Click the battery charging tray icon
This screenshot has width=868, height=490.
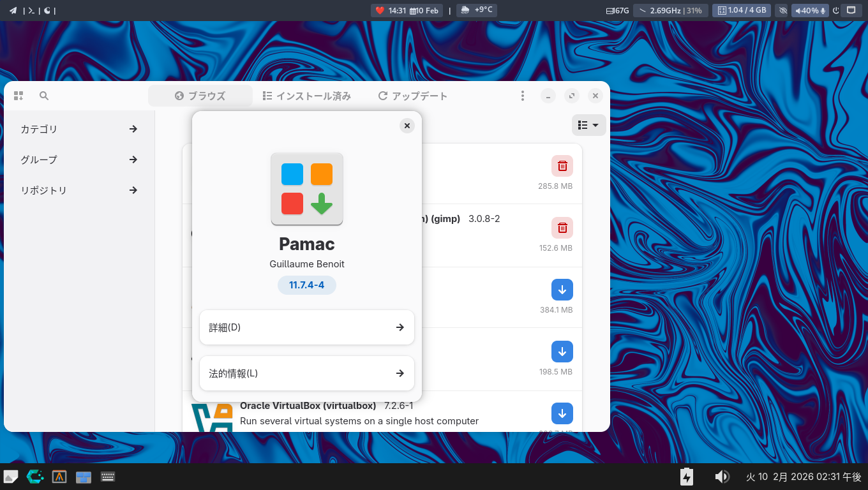(x=687, y=477)
